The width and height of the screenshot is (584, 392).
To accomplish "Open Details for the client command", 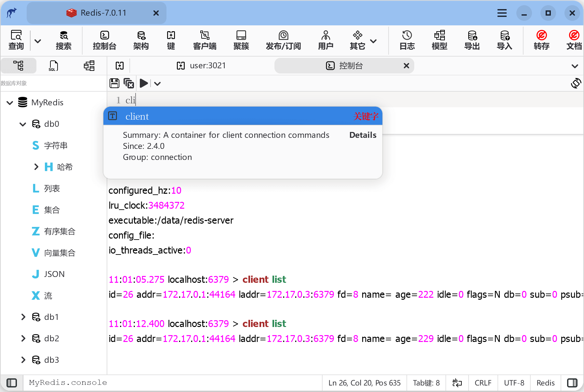I will (363, 135).
